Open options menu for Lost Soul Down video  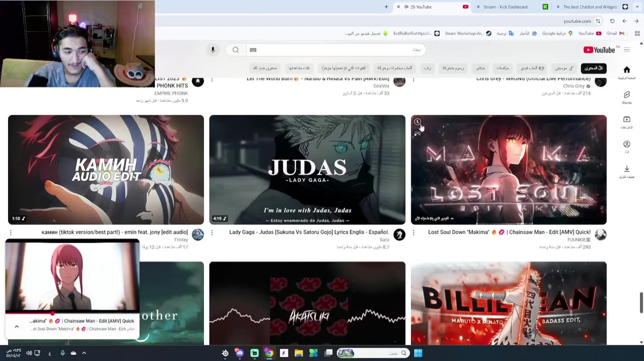(x=413, y=233)
